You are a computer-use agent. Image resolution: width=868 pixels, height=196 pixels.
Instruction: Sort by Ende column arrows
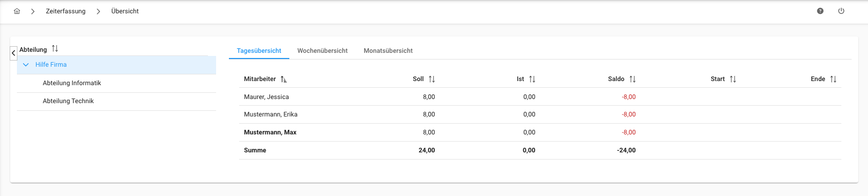(x=833, y=79)
